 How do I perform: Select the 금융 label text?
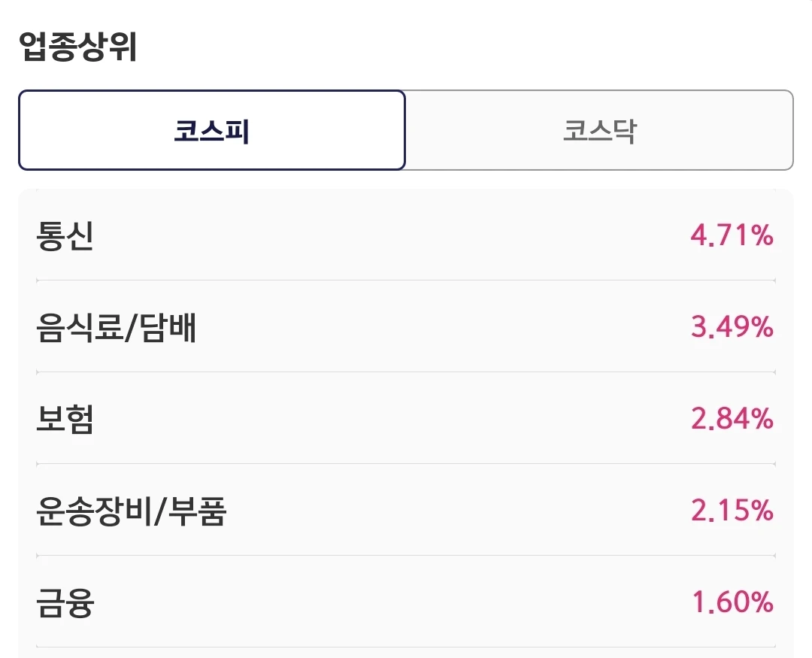pyautogui.click(x=65, y=602)
